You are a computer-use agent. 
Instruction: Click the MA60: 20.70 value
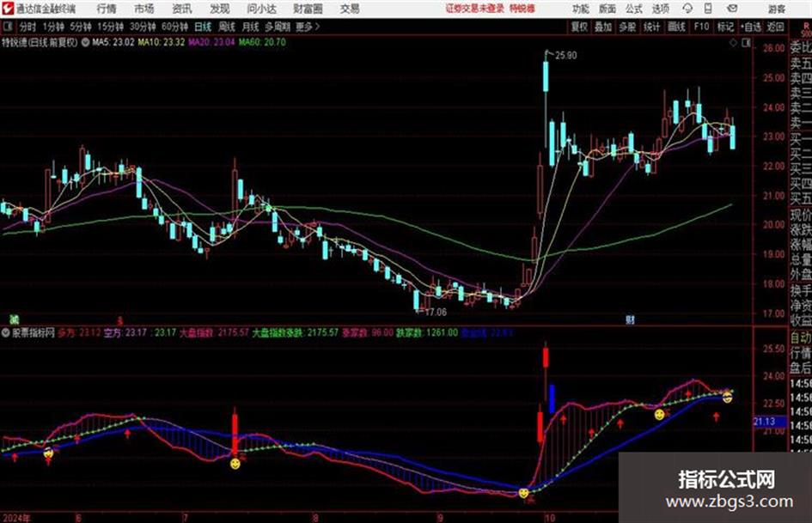pos(262,42)
